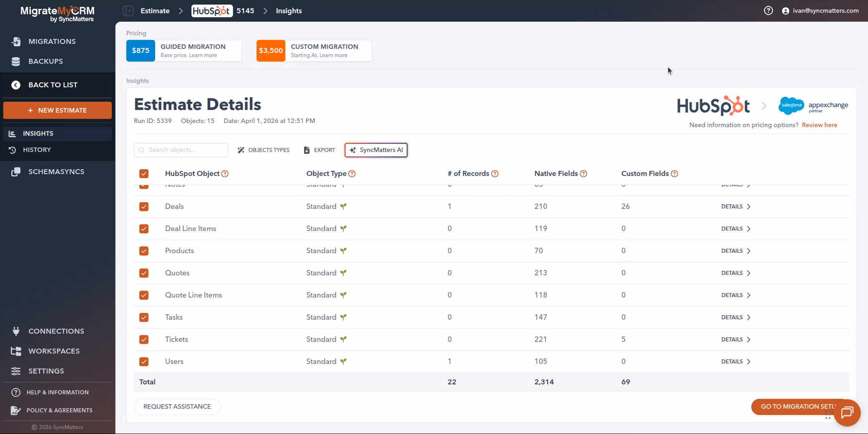Image resolution: width=868 pixels, height=434 pixels.
Task: Click the SchemaSyncs icon
Action: click(x=16, y=172)
